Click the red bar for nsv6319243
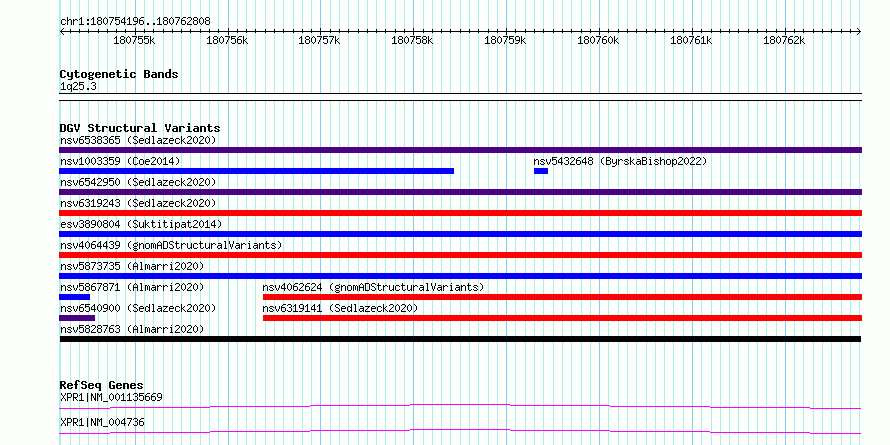Image resolution: width=890 pixels, height=445 pixels. pyautogui.click(x=460, y=213)
